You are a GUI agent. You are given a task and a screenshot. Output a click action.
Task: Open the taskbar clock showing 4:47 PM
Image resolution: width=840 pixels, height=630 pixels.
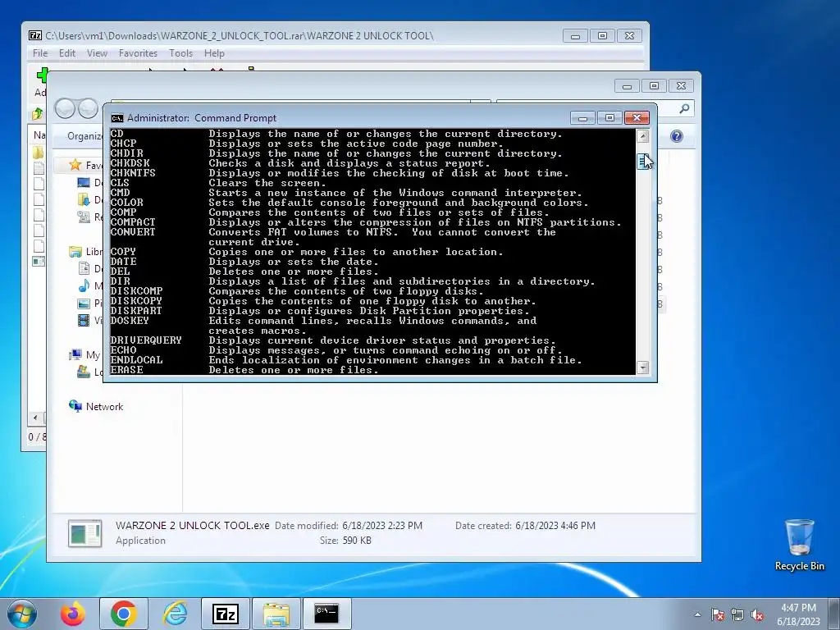click(x=798, y=614)
